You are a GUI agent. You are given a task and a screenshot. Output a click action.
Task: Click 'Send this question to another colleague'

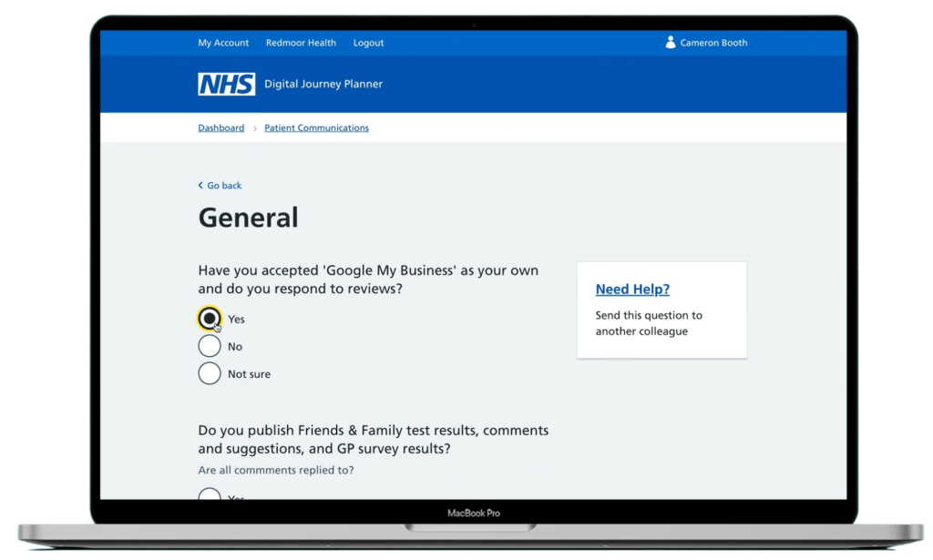tap(649, 323)
